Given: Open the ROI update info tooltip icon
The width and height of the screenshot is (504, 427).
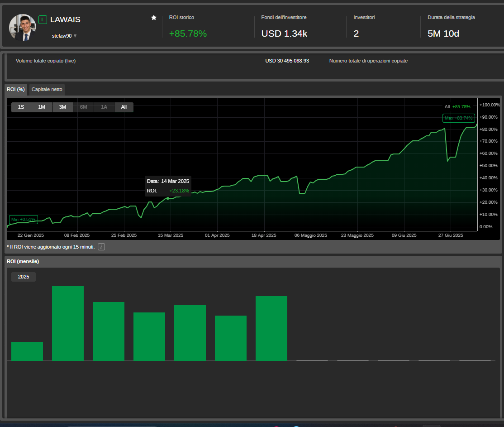Looking at the screenshot, I should pos(101,247).
